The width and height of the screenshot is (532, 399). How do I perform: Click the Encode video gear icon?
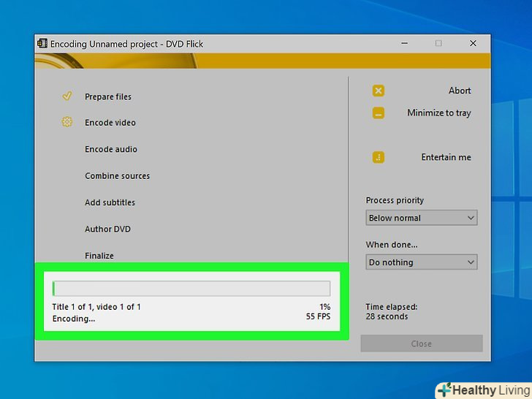(66, 122)
